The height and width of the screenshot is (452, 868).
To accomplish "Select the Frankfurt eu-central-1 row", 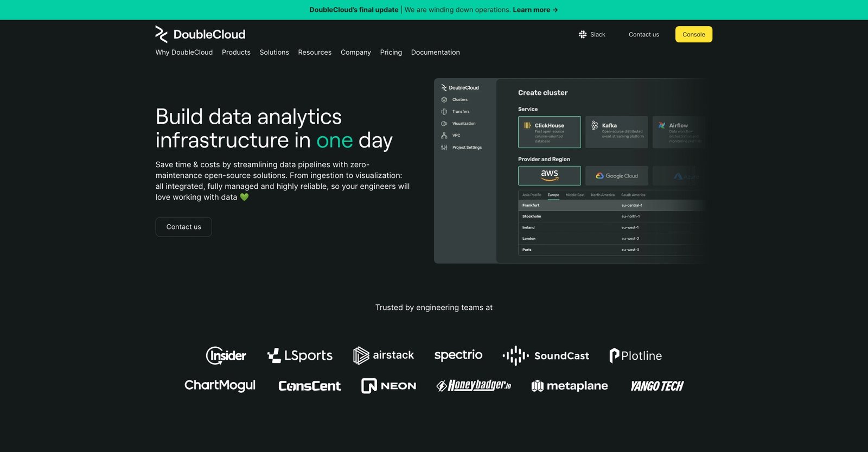I will coord(612,205).
